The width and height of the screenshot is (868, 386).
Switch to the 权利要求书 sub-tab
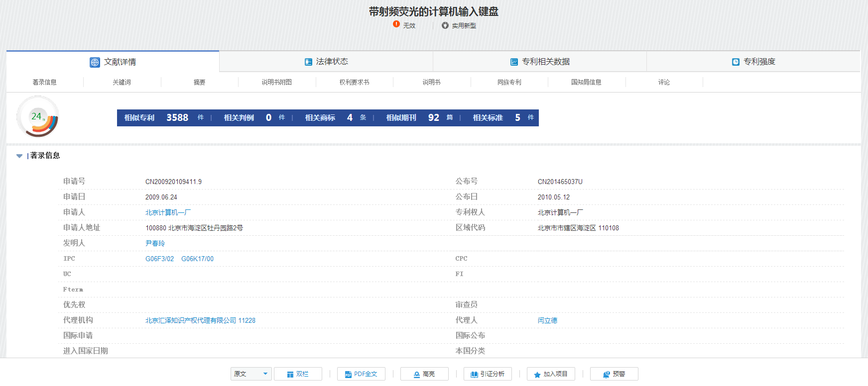click(x=354, y=82)
